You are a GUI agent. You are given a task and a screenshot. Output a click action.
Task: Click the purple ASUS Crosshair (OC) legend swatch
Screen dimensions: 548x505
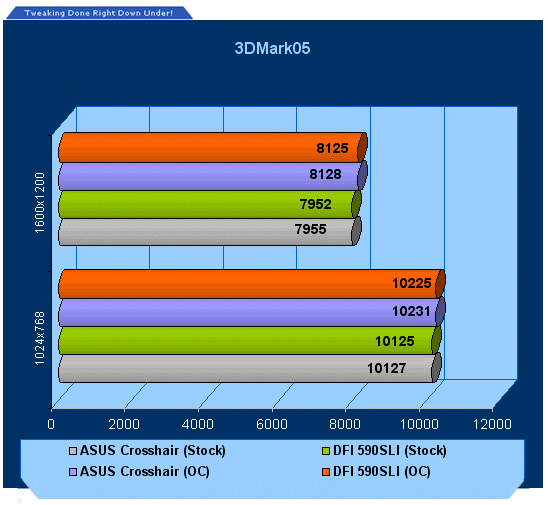(x=73, y=472)
